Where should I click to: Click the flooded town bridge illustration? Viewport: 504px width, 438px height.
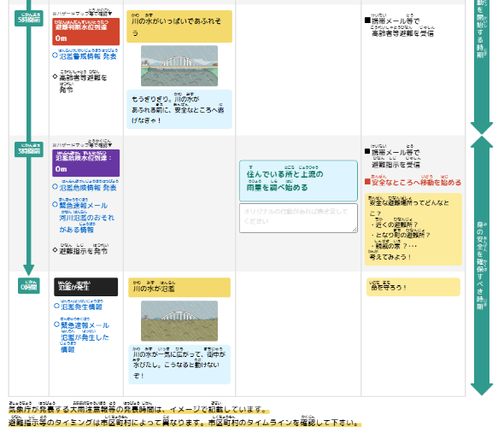coord(179,321)
